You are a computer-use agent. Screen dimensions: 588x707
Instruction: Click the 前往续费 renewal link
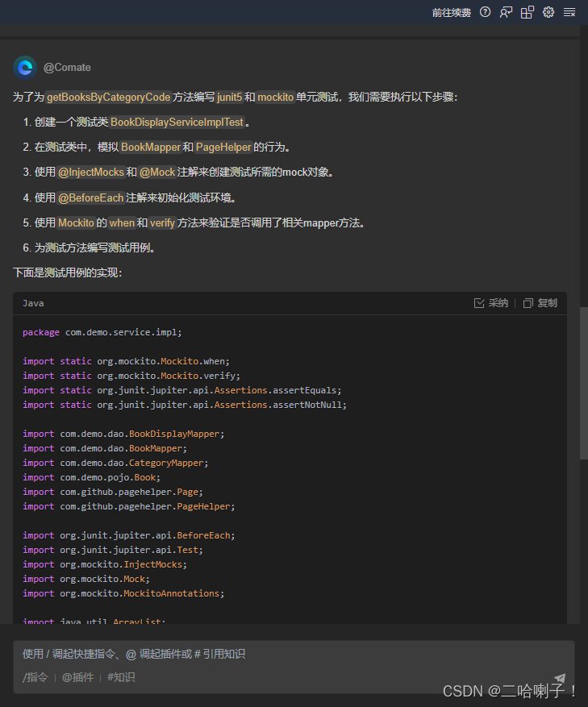pyautogui.click(x=451, y=13)
